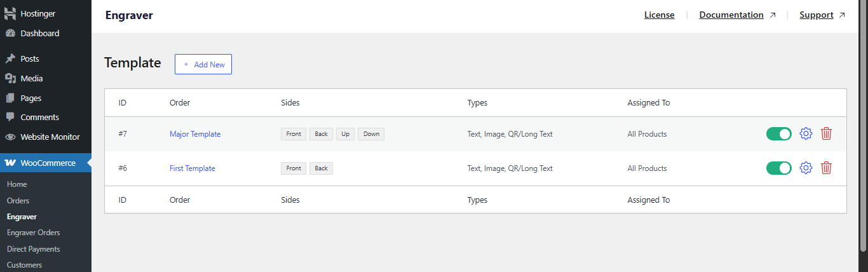Click the Support external-link arrow icon
This screenshot has height=272, width=868.
click(x=843, y=15)
